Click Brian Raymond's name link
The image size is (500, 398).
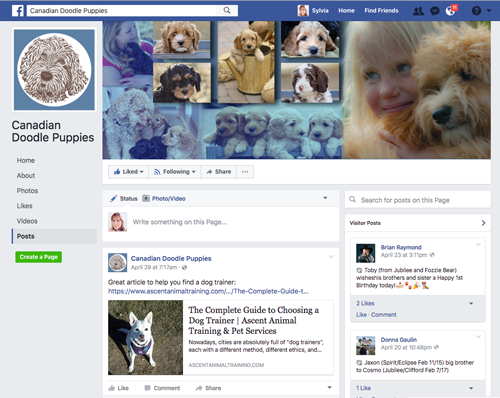point(401,247)
